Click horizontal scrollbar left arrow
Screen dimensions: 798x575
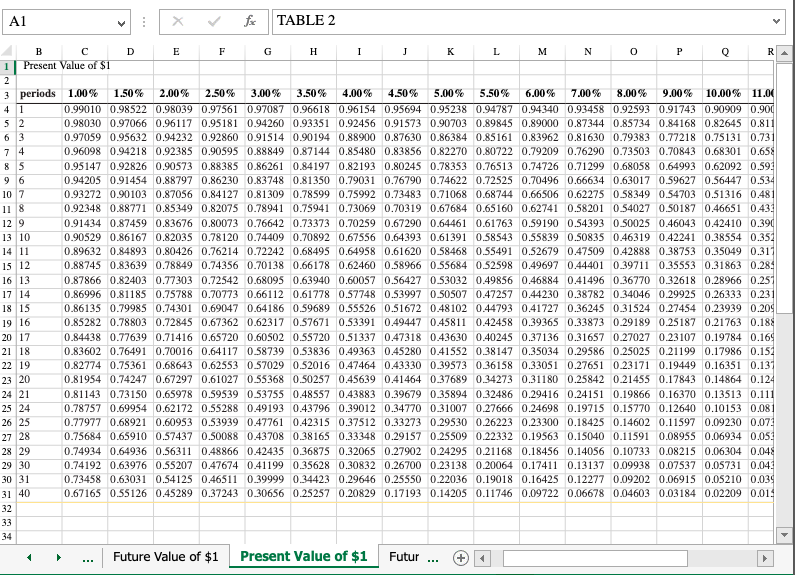(482, 559)
